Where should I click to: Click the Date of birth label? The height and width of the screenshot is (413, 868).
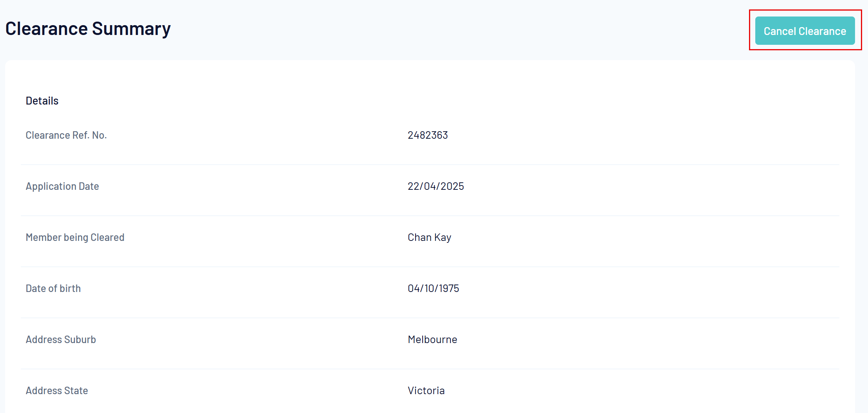pyautogui.click(x=53, y=288)
